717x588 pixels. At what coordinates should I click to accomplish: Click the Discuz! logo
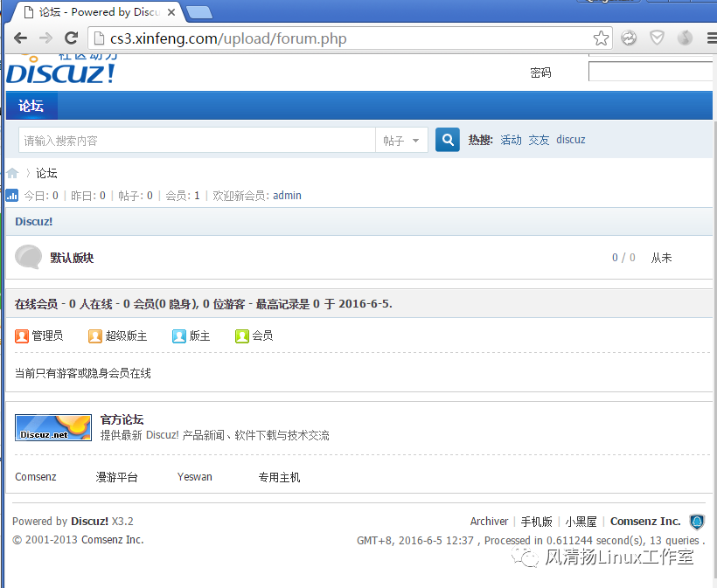click(x=61, y=69)
